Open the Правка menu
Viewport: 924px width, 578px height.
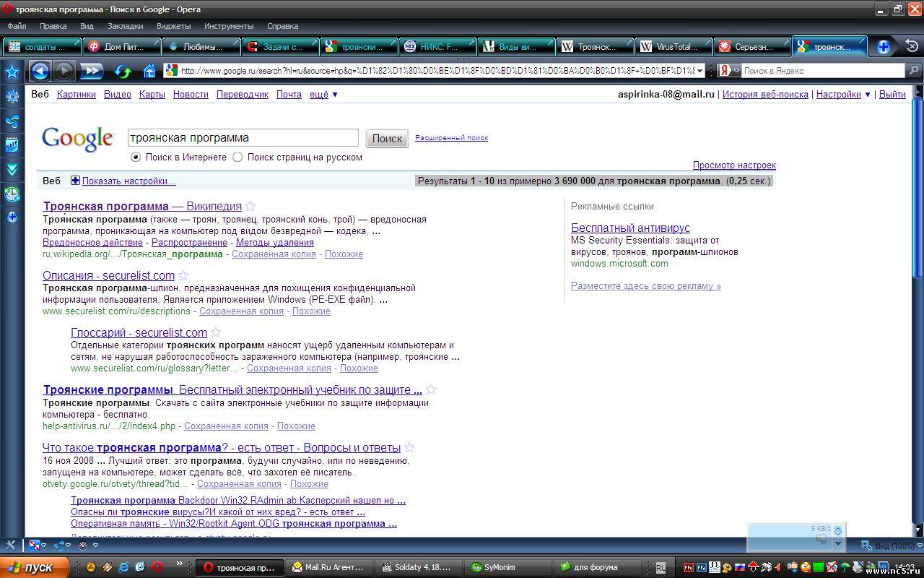[53, 26]
